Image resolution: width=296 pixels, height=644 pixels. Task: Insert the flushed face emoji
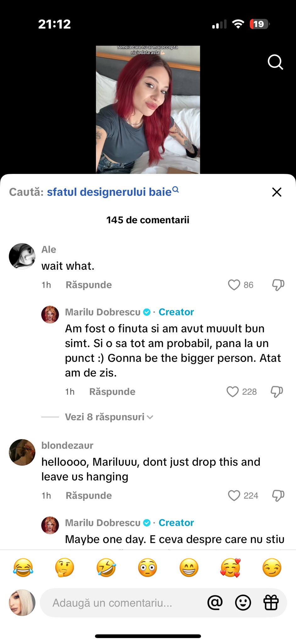tap(147, 568)
